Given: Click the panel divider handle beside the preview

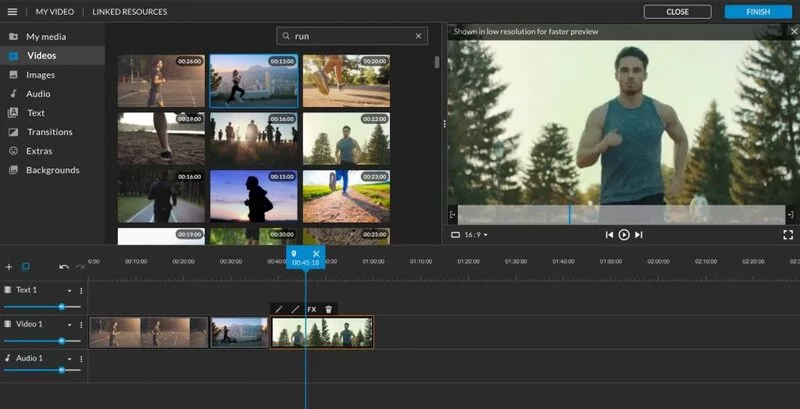Looking at the screenshot, I should tap(444, 124).
